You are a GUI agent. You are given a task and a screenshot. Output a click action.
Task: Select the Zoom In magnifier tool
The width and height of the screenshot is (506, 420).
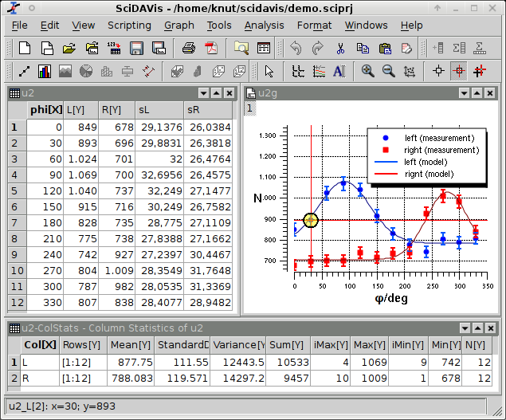pyautogui.click(x=367, y=71)
